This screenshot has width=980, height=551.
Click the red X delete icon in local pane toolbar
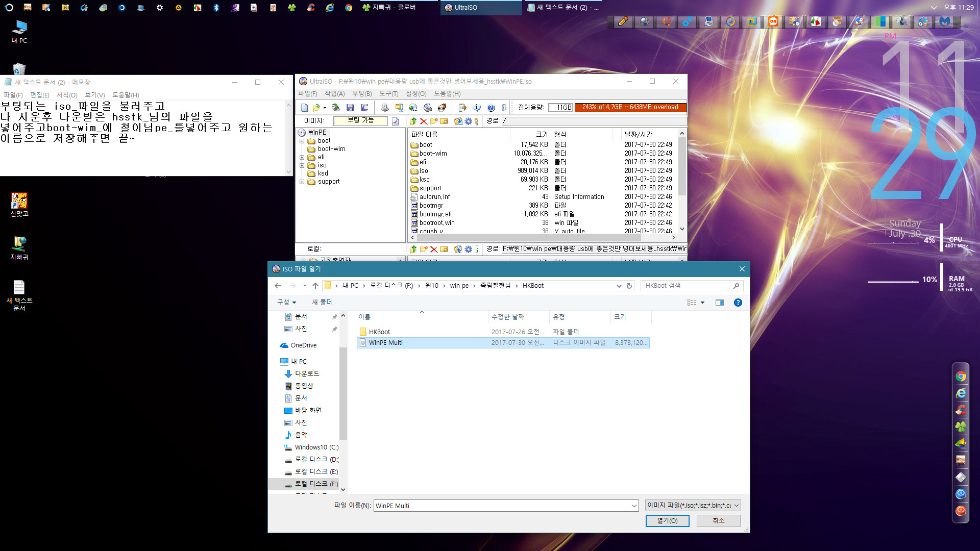point(434,249)
